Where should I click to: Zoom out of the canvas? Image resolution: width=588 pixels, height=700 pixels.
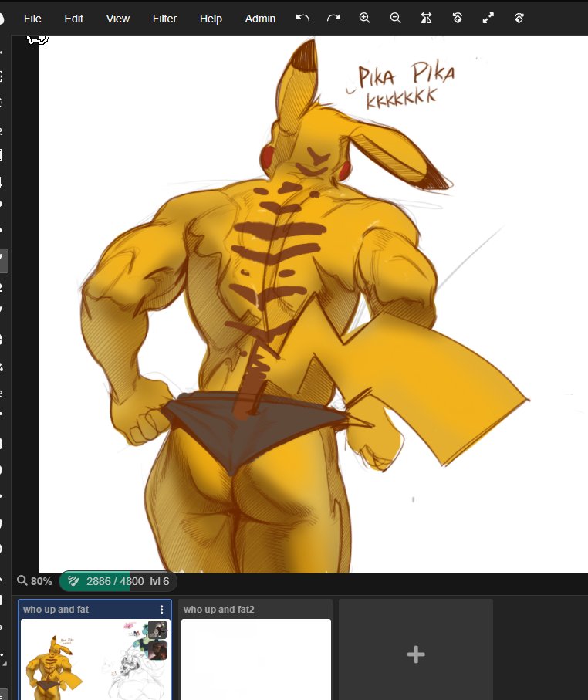(x=396, y=18)
